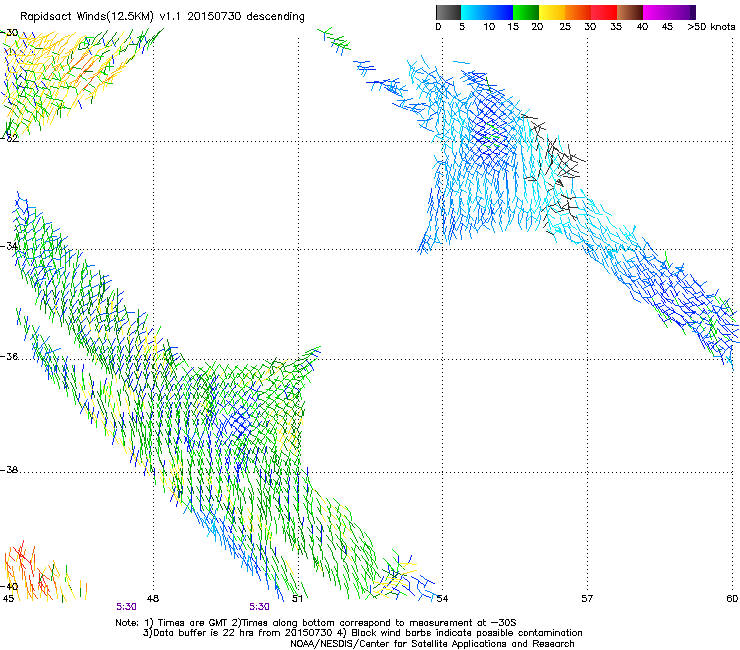Click the '5' label under the color bar
Image resolution: width=740 pixels, height=650 pixels.
pyautogui.click(x=462, y=27)
